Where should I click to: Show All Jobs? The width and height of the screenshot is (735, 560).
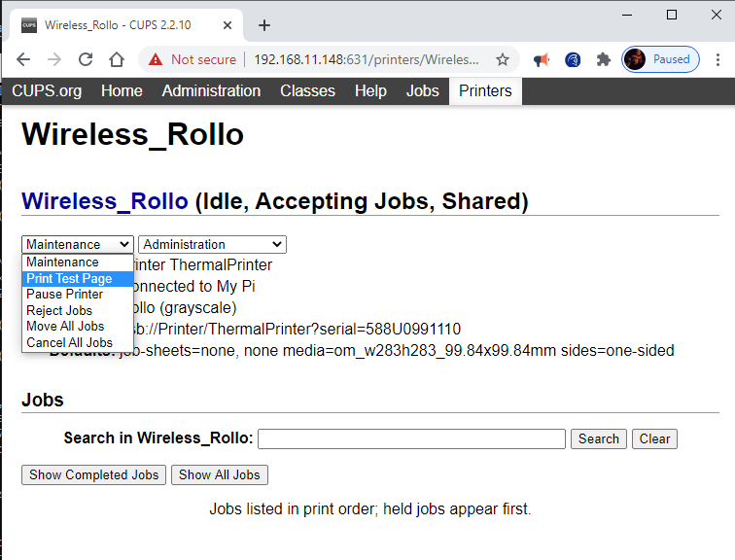tap(220, 475)
